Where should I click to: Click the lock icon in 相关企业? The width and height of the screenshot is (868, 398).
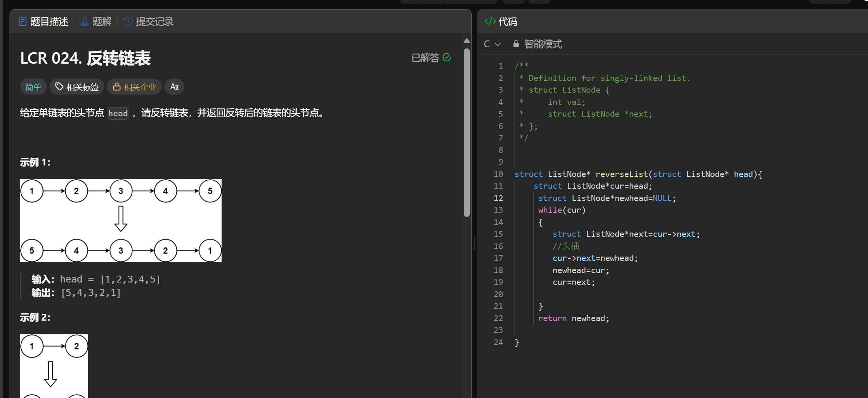pyautogui.click(x=117, y=87)
